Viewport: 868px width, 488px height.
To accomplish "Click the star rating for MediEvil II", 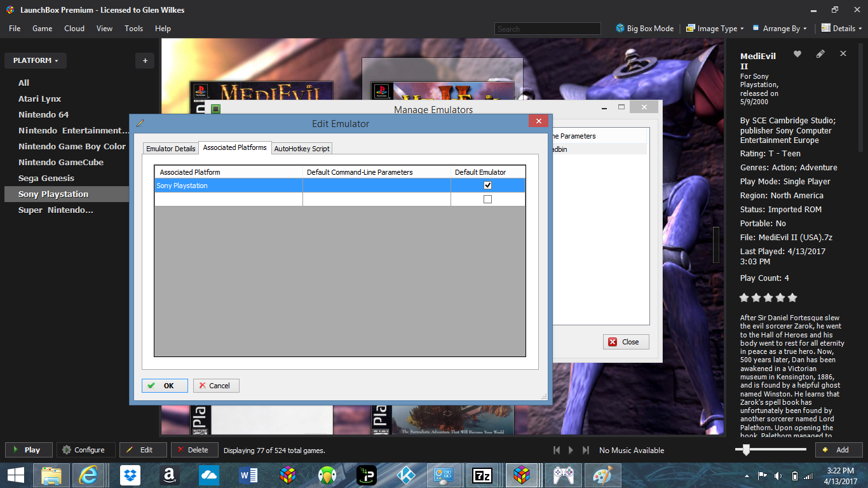I will tap(768, 297).
